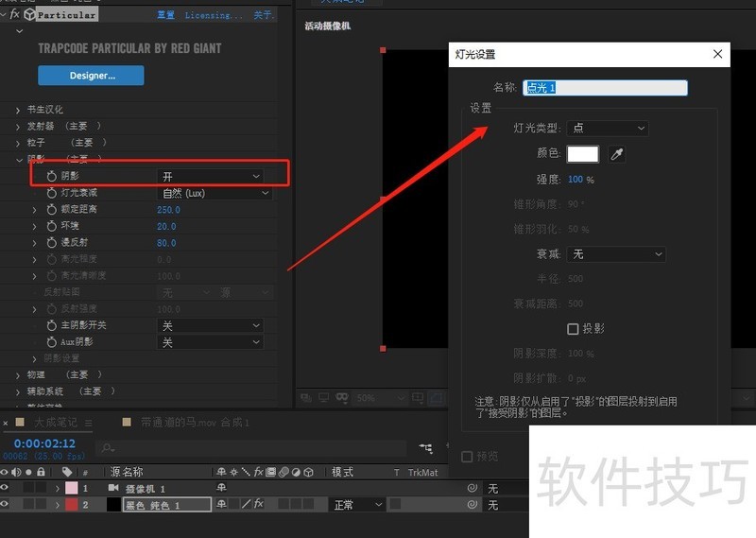Select the 大成笔记 timeline tab
756x538 pixels.
pyautogui.click(x=58, y=422)
